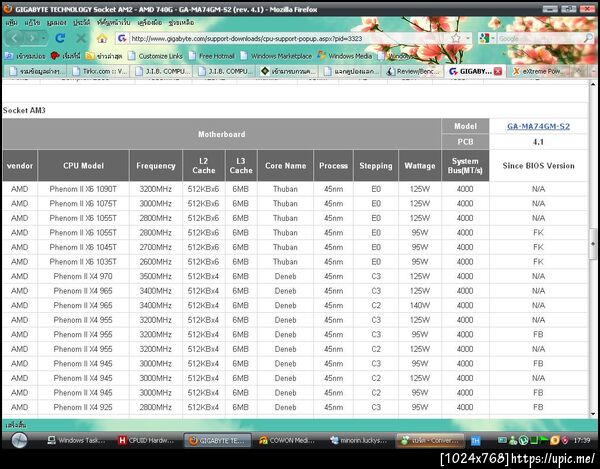Select the Phenom II X6 1035T cell
Screen dimensions: 600x469
click(x=83, y=262)
